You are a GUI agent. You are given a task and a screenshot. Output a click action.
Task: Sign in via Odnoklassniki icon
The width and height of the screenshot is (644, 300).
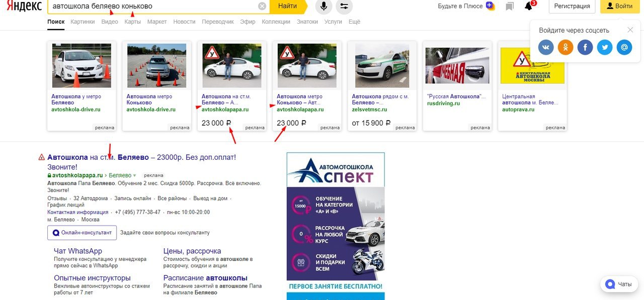(x=566, y=47)
